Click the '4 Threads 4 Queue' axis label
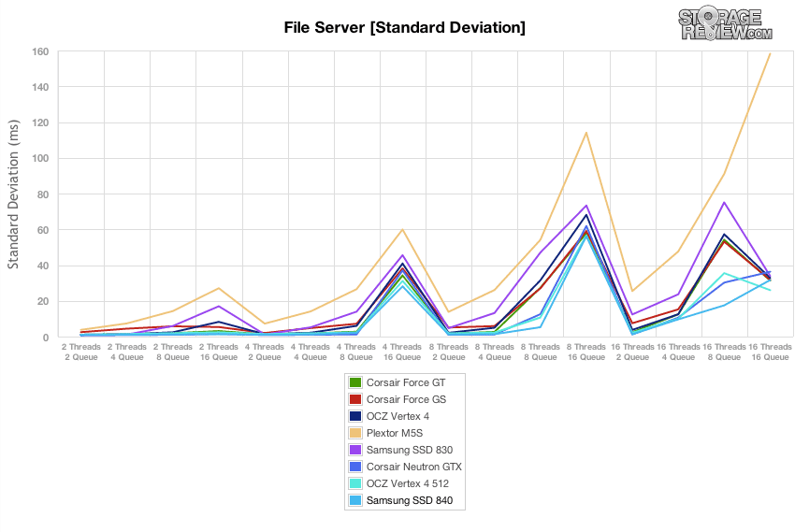 [x=311, y=352]
